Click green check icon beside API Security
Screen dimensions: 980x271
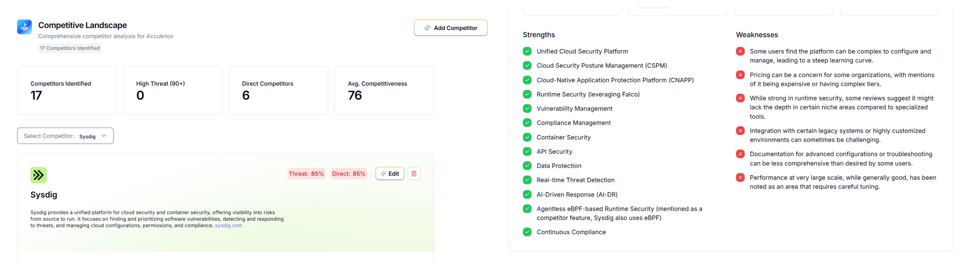527,151
